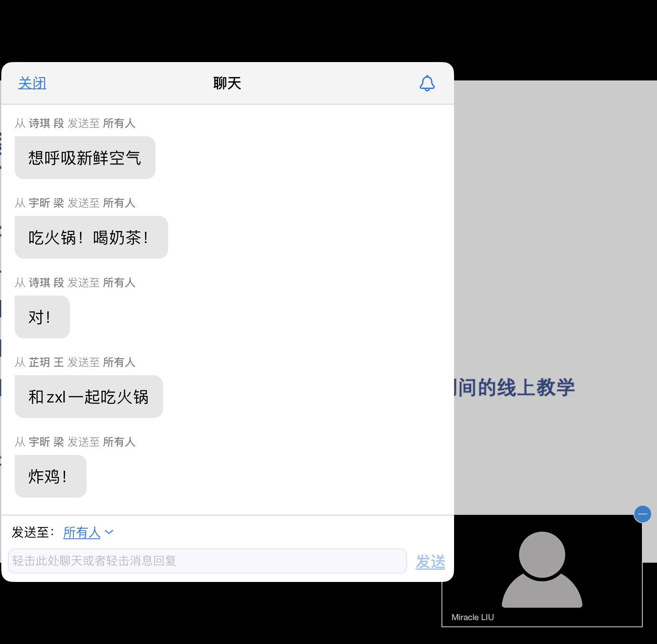Minimize the self-video with the blue minus icon
The image size is (657, 644).
[x=642, y=514]
